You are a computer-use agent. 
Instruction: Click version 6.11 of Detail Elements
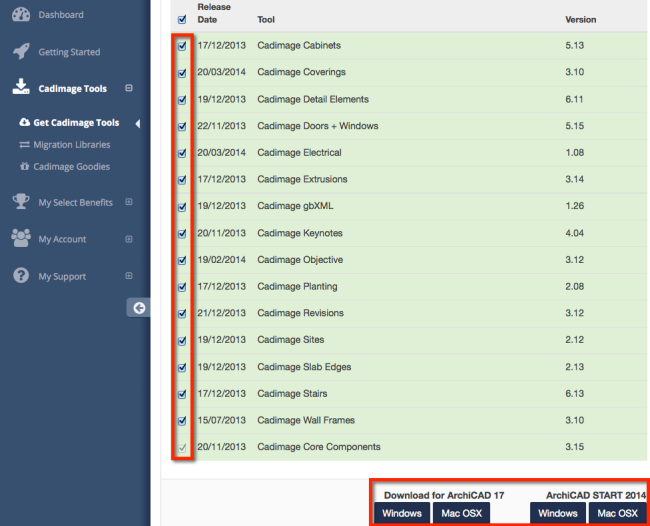(574, 99)
